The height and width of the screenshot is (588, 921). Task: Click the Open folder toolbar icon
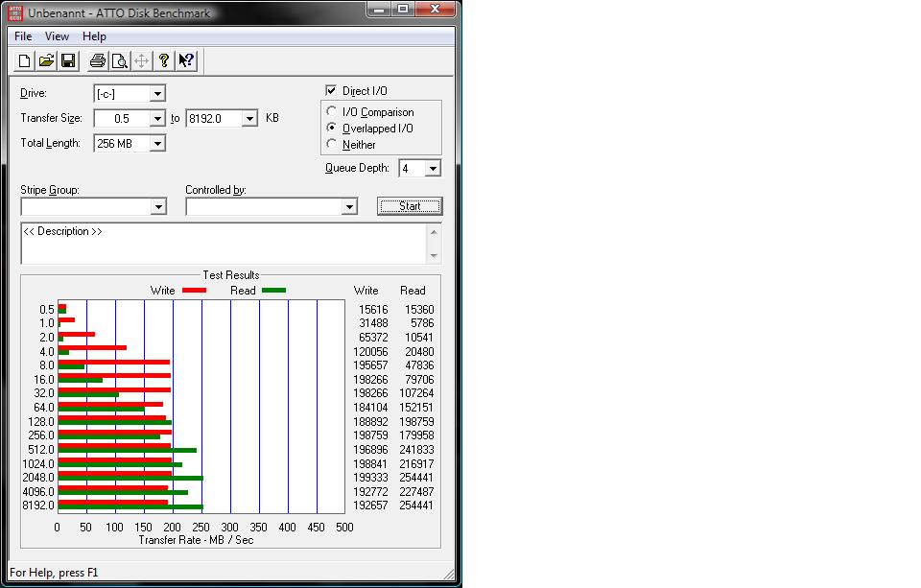click(x=46, y=61)
